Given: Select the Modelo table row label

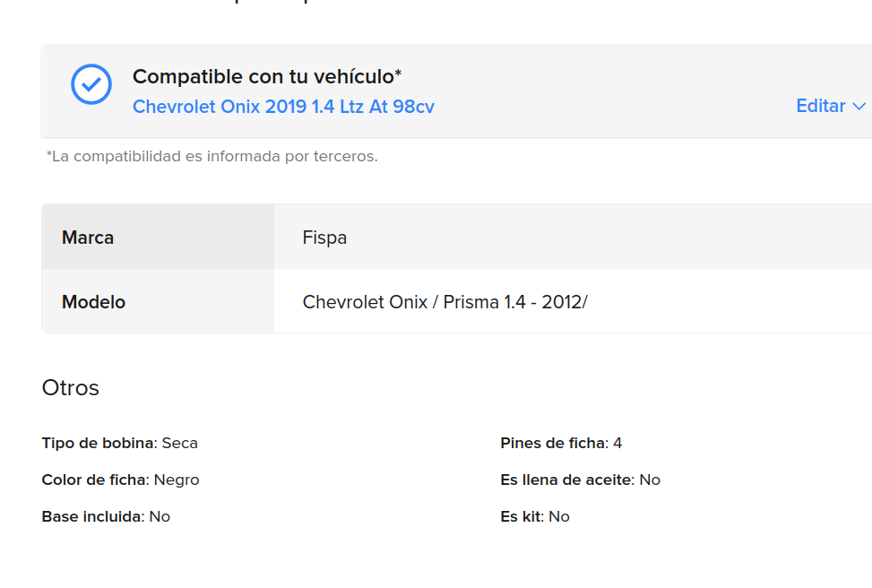Looking at the screenshot, I should [x=93, y=302].
